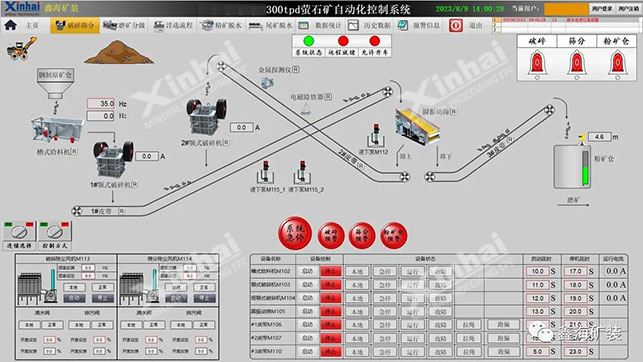Select the 1# jaw crusher equipment icon

click(x=113, y=159)
